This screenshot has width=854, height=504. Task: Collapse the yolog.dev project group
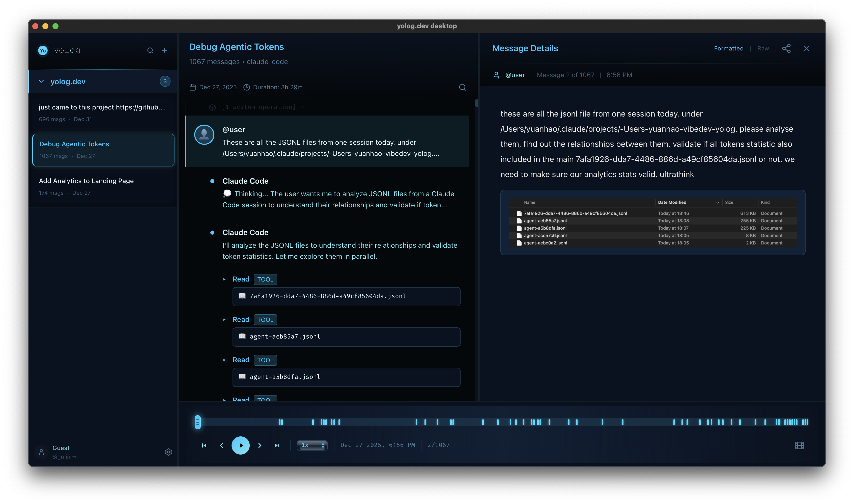click(41, 81)
